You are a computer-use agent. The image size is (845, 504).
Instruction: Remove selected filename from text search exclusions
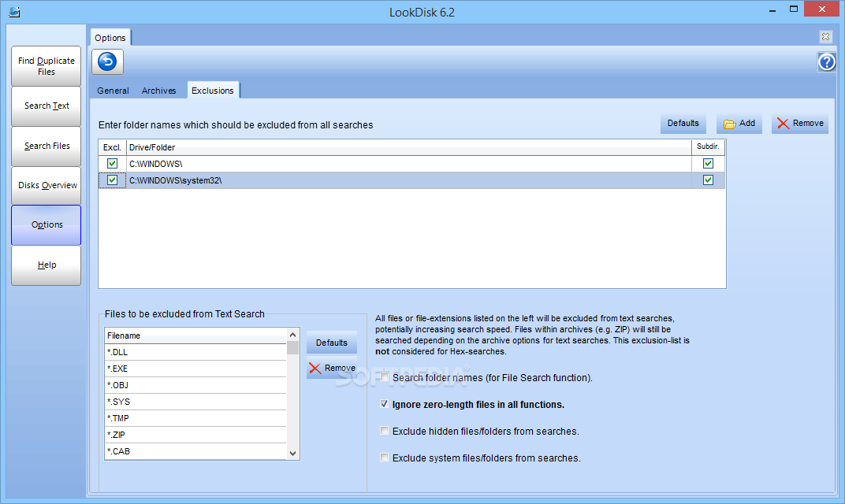[331, 368]
